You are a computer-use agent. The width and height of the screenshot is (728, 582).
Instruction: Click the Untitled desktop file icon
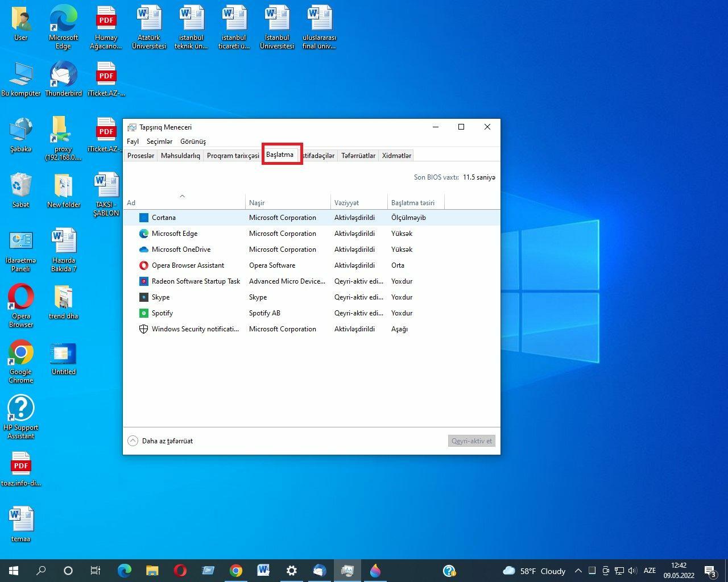tap(63, 358)
